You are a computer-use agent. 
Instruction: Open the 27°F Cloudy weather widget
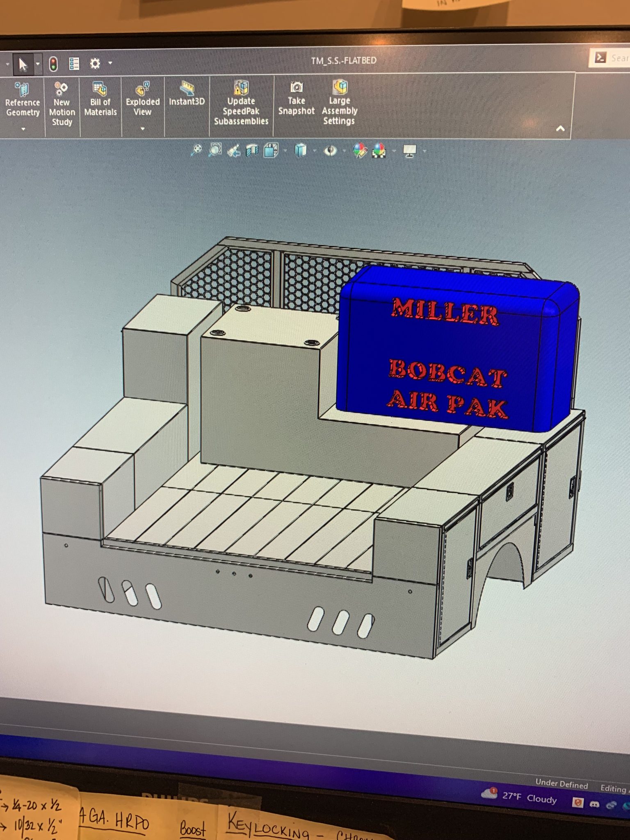(x=520, y=797)
